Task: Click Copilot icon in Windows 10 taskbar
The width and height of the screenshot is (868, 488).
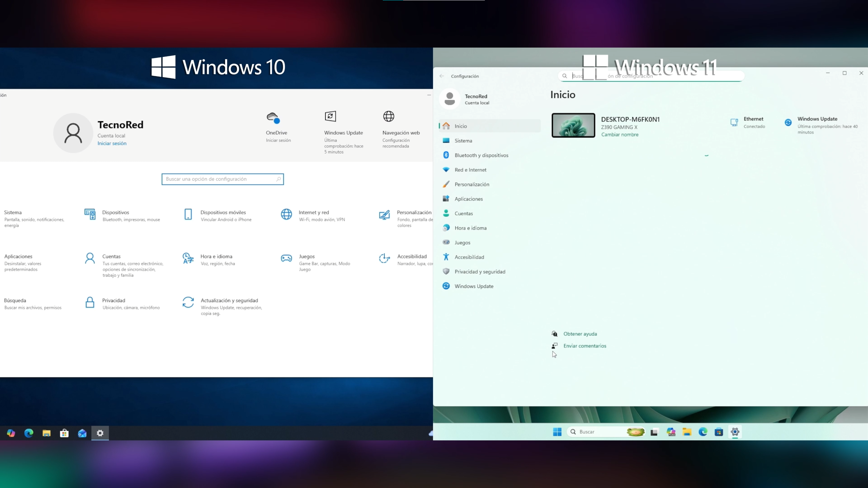Action: 11,433
